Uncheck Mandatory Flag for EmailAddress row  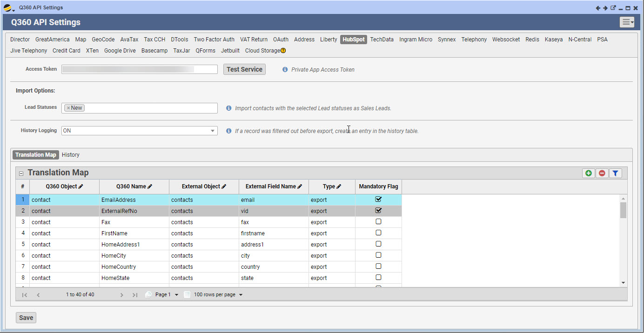click(378, 199)
